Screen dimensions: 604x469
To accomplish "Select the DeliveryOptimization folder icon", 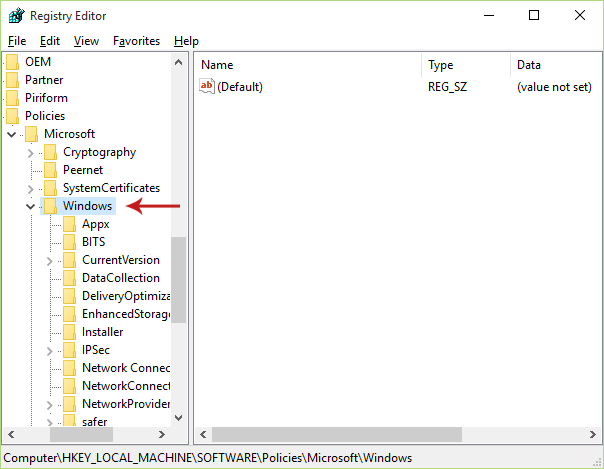I will [69, 296].
